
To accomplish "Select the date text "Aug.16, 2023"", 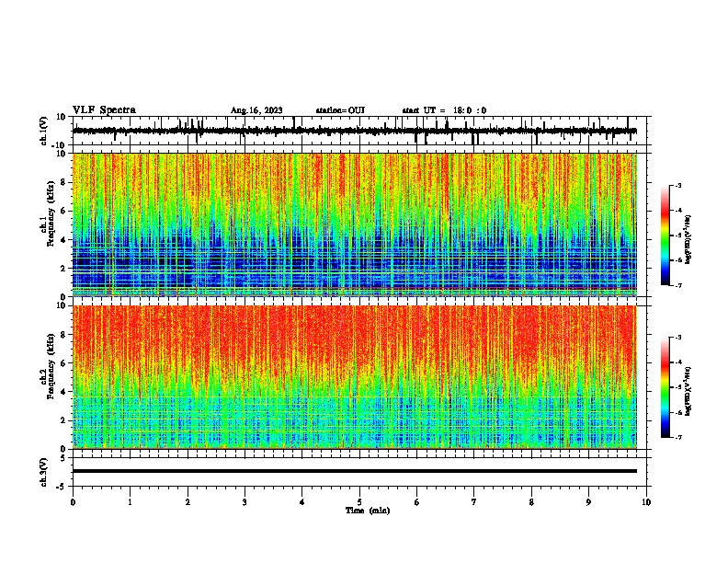I will tap(256, 110).
